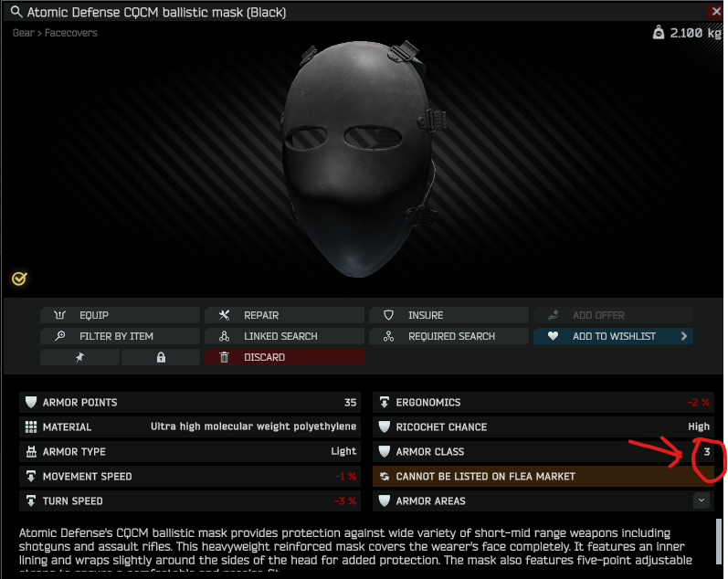
Task: Click the wishlist heart icon
Action: point(553,336)
